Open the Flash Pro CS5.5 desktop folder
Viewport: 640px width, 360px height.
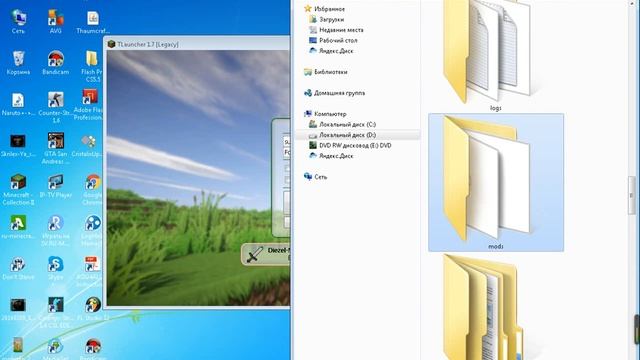pos(93,66)
